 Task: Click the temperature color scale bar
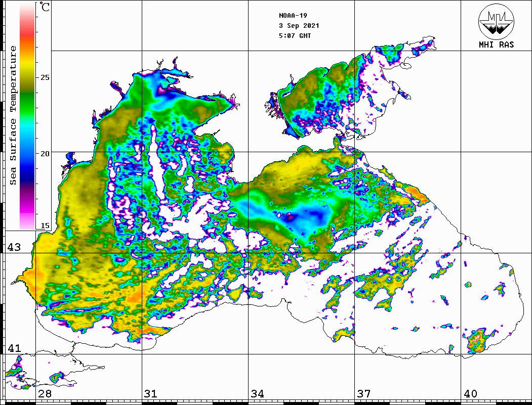(27, 116)
